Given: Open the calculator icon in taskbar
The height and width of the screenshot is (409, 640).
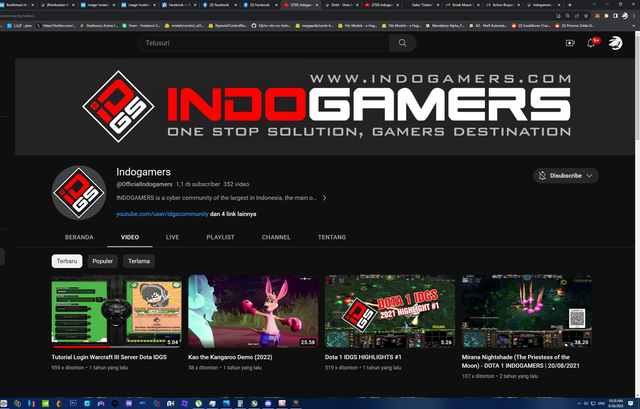Looking at the screenshot, I should (240, 403).
